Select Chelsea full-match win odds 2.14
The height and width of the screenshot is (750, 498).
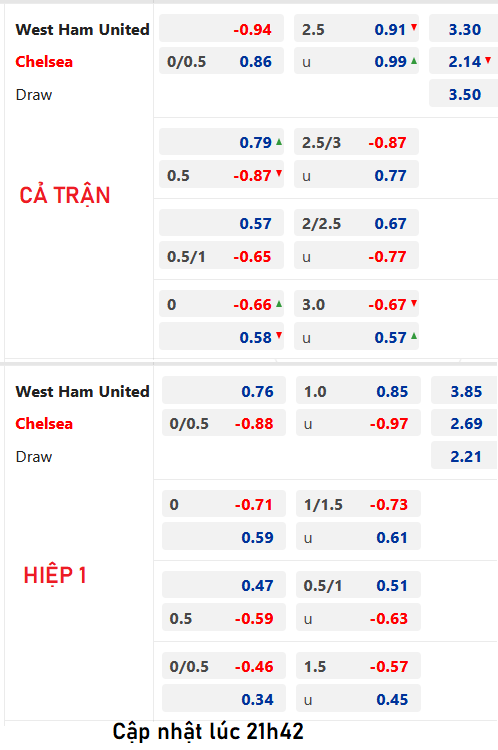click(463, 61)
